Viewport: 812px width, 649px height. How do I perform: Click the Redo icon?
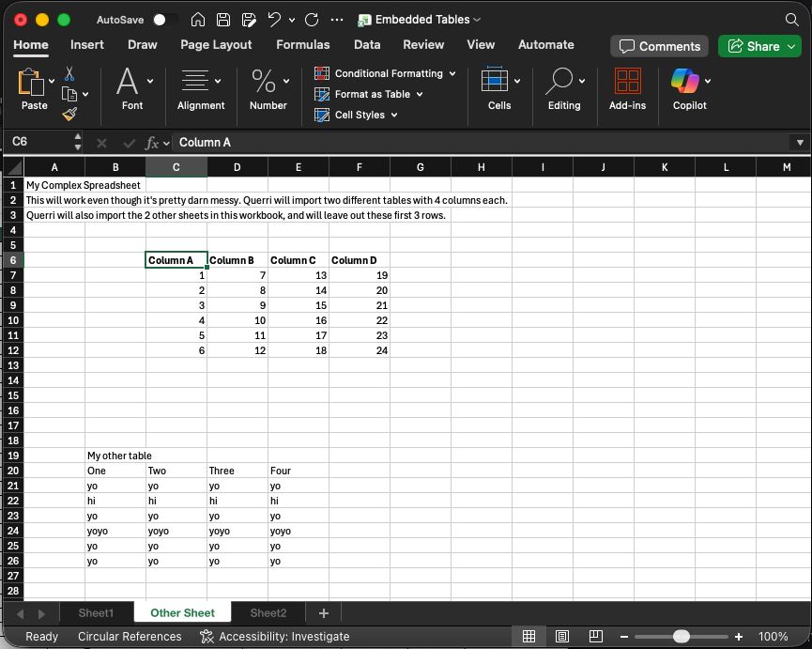310,18
